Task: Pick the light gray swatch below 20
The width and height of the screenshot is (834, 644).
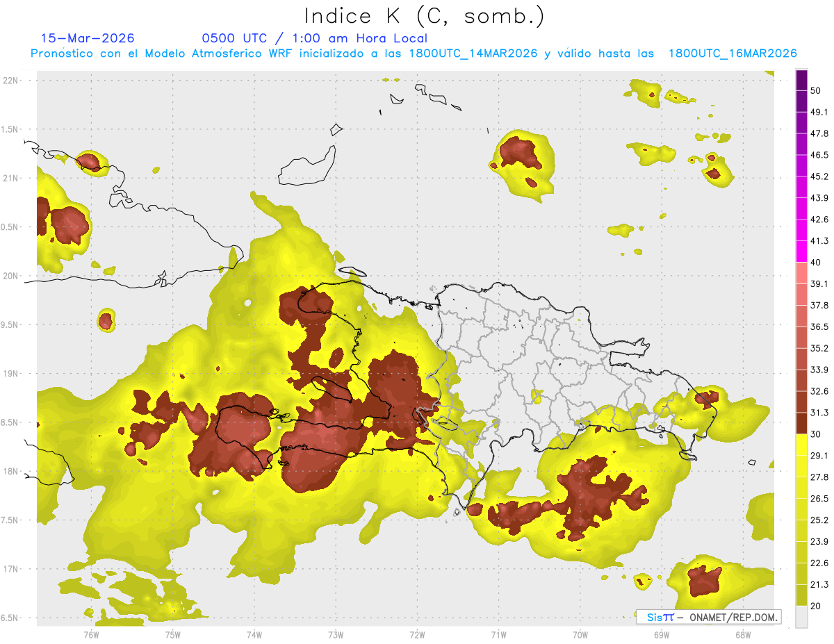Action: click(801, 617)
